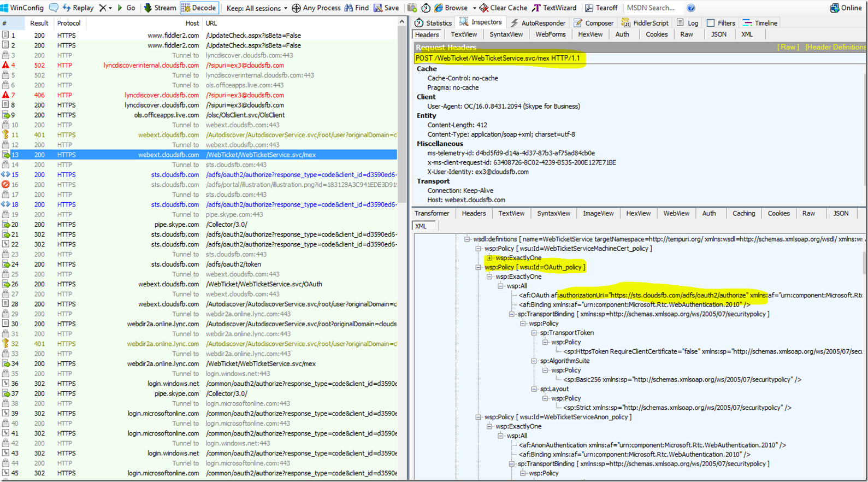The width and height of the screenshot is (868, 482).
Task: Click the Online status indicator
Action: click(x=846, y=8)
